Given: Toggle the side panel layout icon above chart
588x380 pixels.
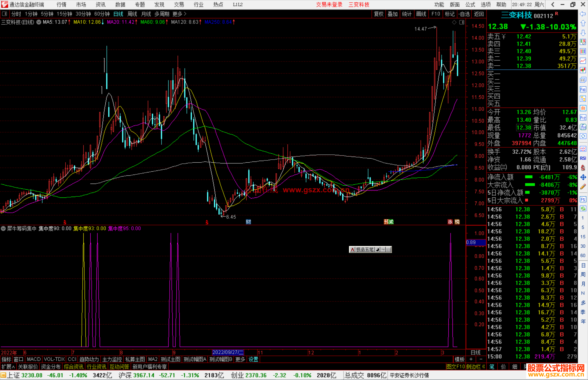Looking at the screenshot, I should (x=462, y=22).
